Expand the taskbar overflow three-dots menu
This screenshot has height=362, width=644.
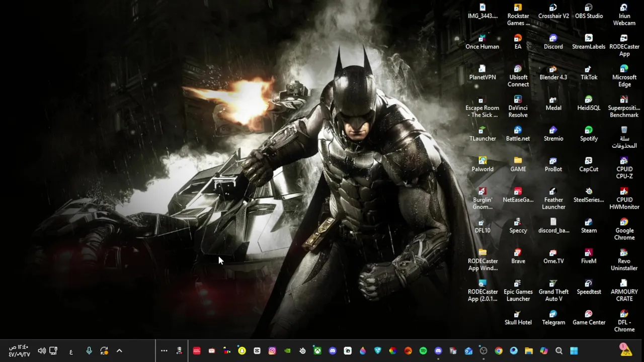(x=164, y=351)
